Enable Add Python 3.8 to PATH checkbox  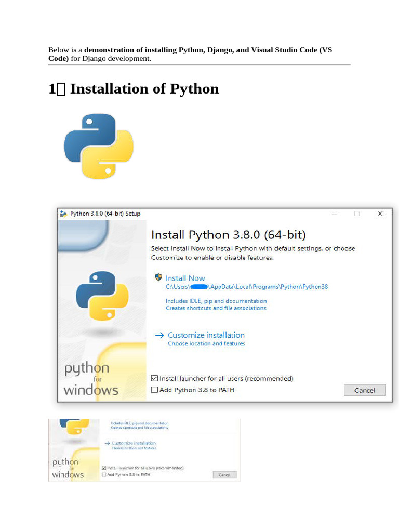154,390
